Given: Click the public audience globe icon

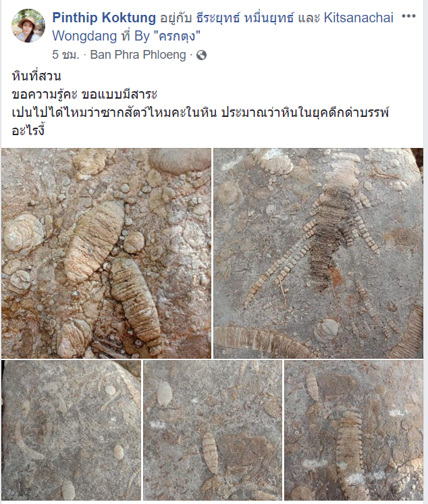Looking at the screenshot, I should pos(201,55).
